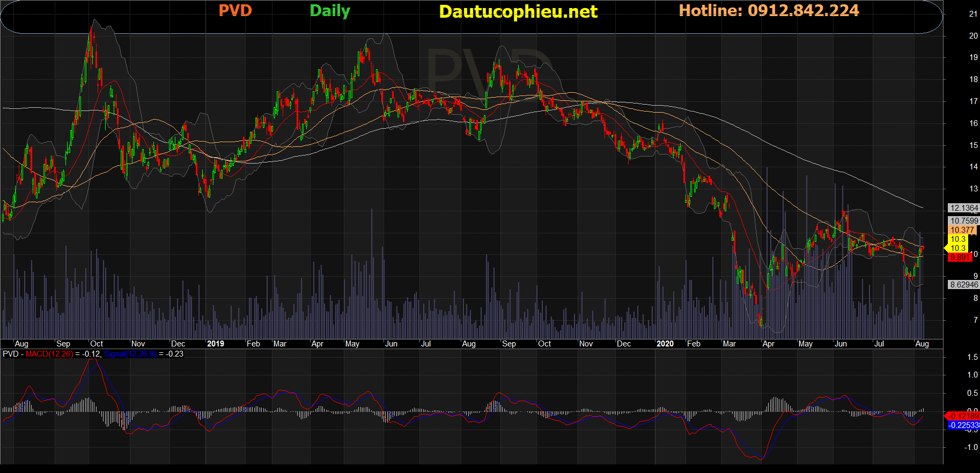
Task: Click the red MACD value tag -0.12189
Action: point(963,416)
